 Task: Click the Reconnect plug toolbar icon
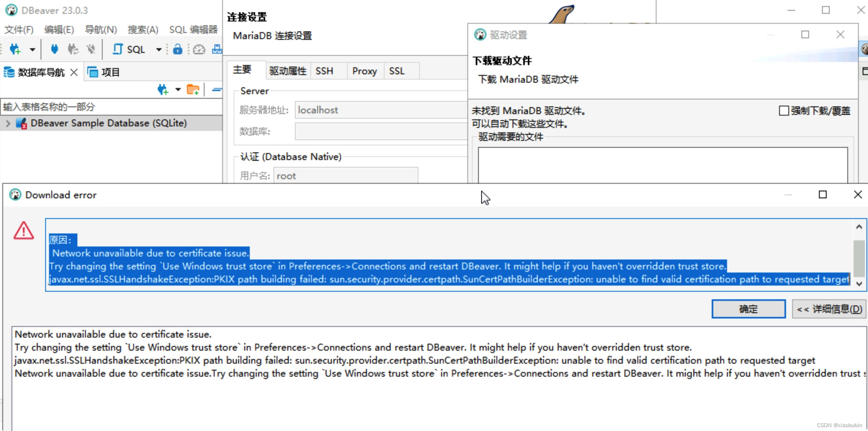[73, 49]
